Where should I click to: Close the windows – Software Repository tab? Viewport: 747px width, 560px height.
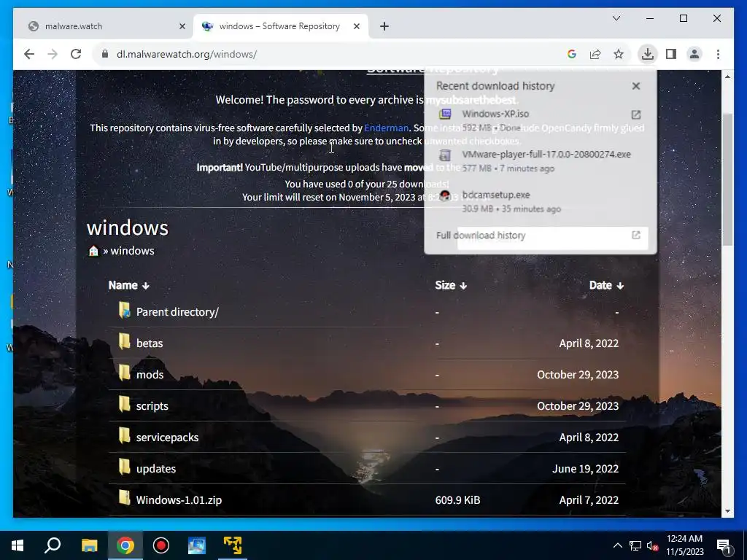[x=356, y=27]
